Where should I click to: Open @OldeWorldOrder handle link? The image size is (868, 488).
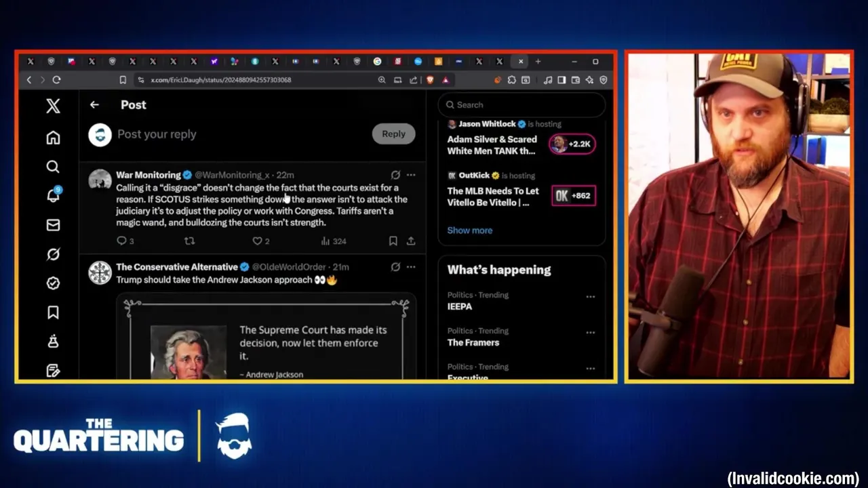[x=290, y=267]
